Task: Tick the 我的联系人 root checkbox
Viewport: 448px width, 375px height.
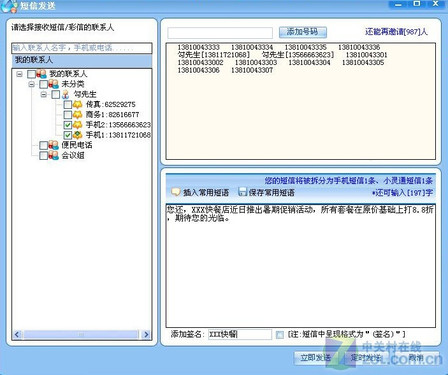Action: pos(31,74)
